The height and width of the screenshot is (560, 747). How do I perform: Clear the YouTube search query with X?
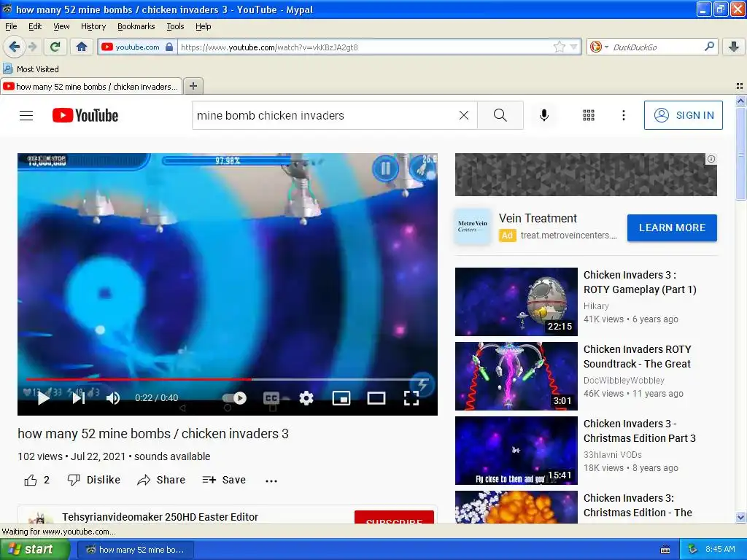point(463,115)
